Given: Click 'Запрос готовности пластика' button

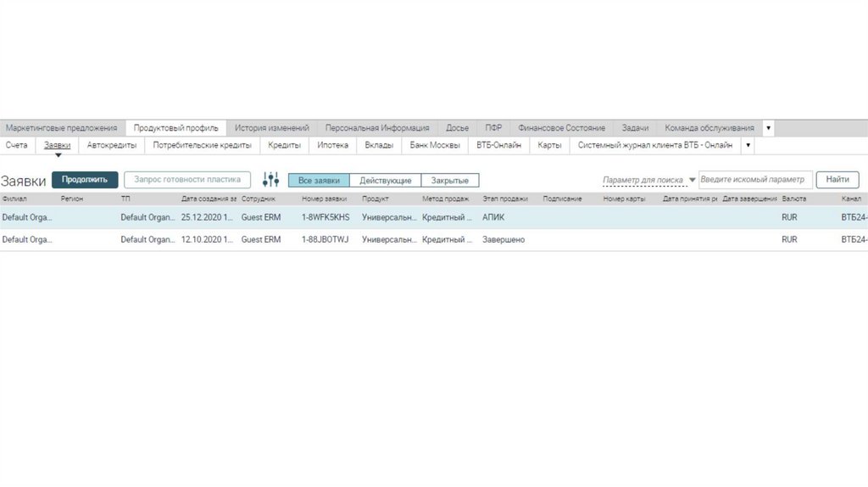Looking at the screenshot, I should coord(187,180).
